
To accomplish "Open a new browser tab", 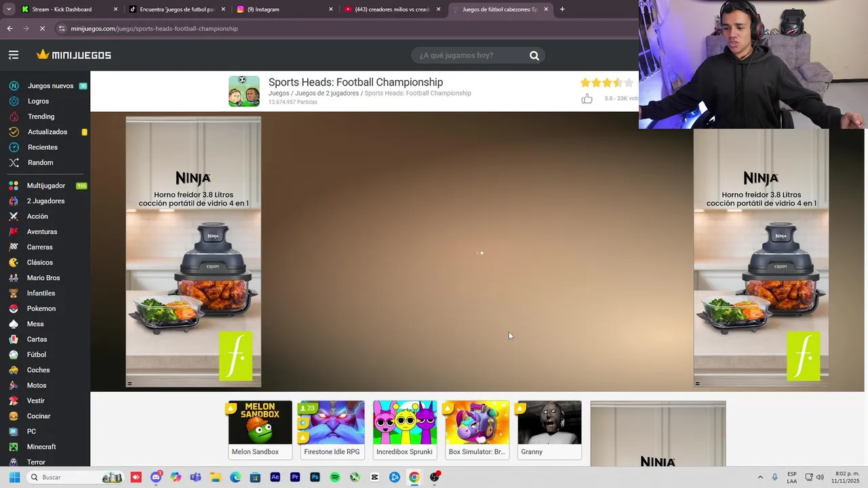I will click(x=562, y=9).
